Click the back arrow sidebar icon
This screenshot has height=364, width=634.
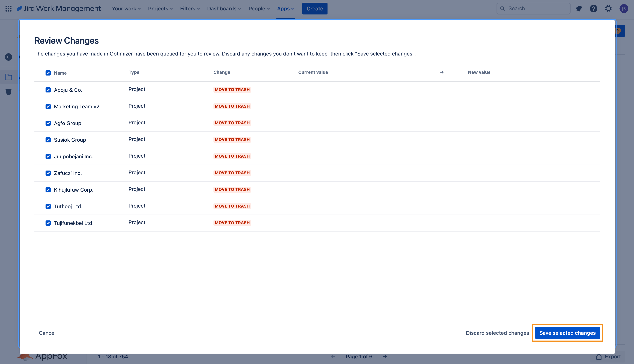[x=9, y=57]
